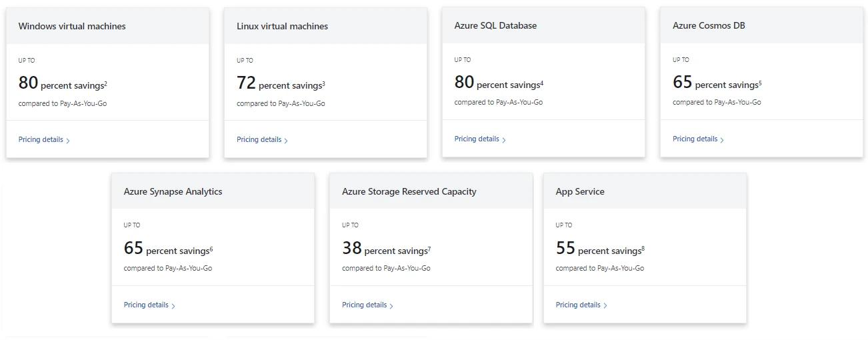Image resolution: width=868 pixels, height=340 pixels.
Task: Select the Azure Synapse Analytics card title
Action: click(x=173, y=192)
